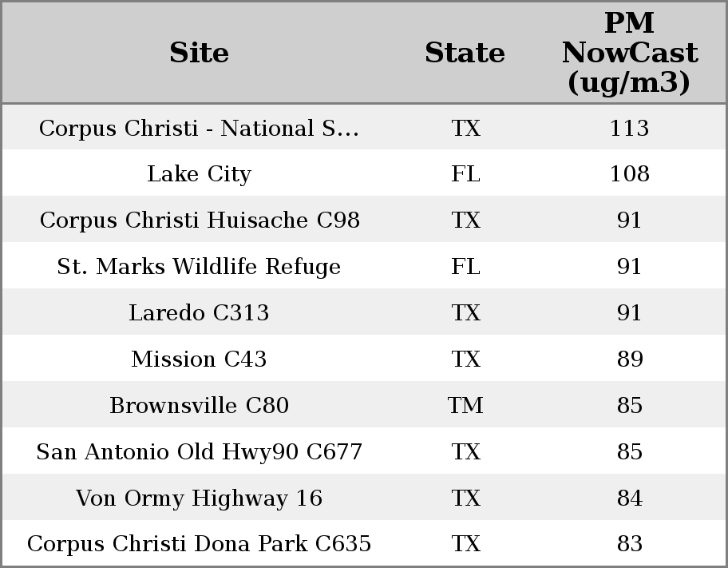The height and width of the screenshot is (568, 728).
Task: Click the PM NowCast value 84
Action: (629, 498)
